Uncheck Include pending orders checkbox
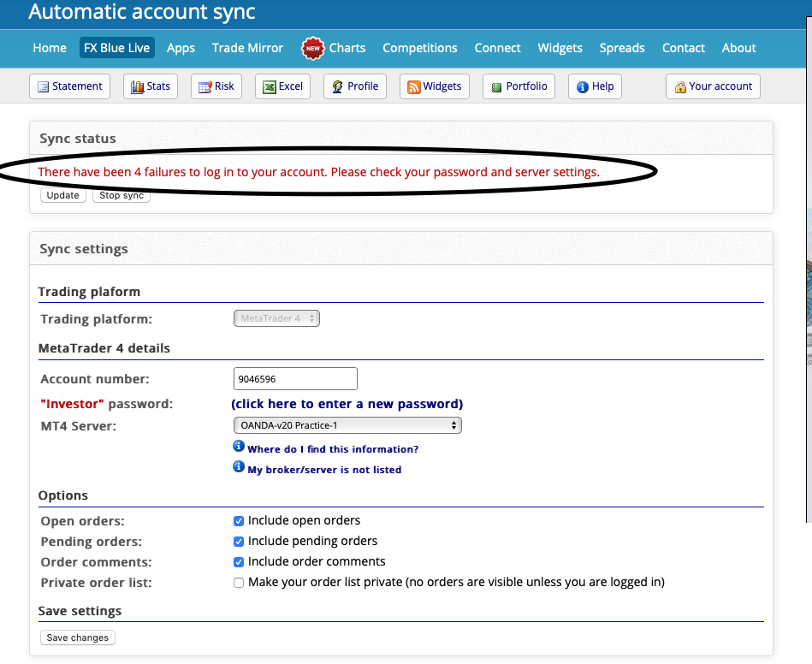 (x=239, y=542)
